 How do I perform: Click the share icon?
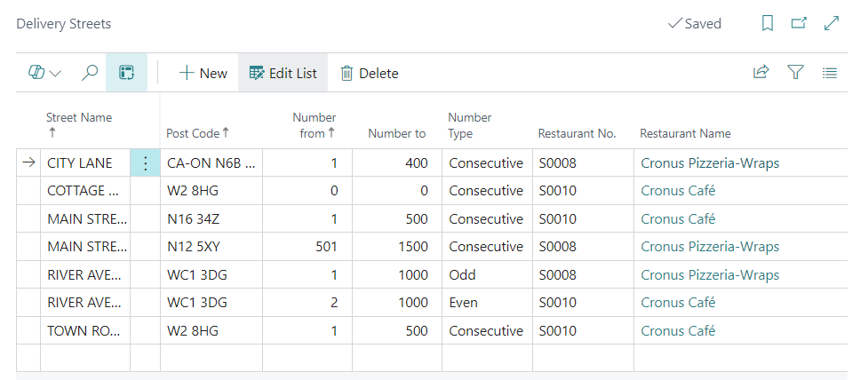[760, 73]
